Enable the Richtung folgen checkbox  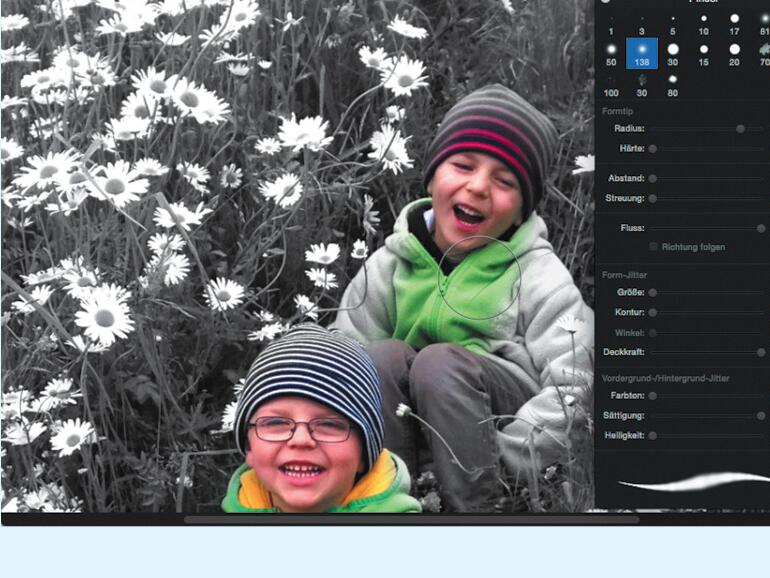pos(654,246)
